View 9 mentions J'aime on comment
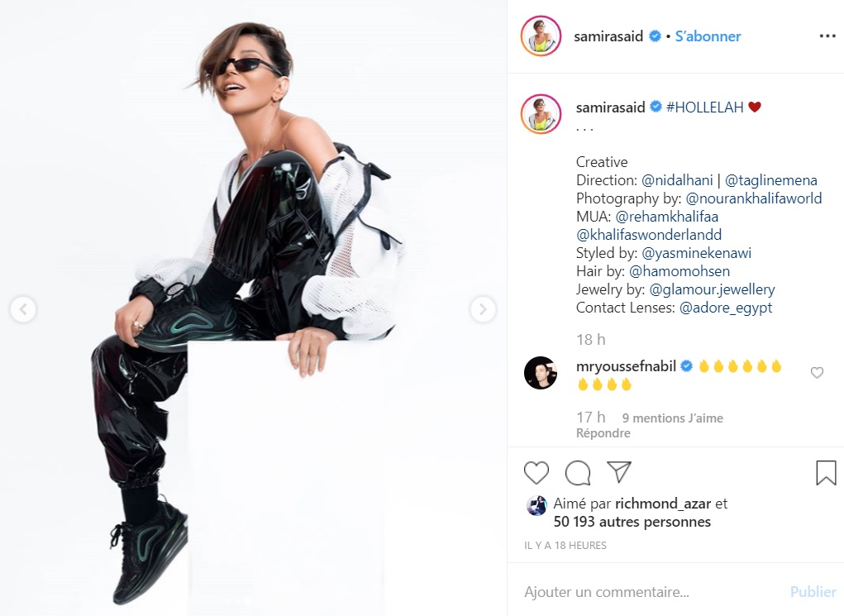Viewport: 844px width, 616px height. (x=672, y=418)
